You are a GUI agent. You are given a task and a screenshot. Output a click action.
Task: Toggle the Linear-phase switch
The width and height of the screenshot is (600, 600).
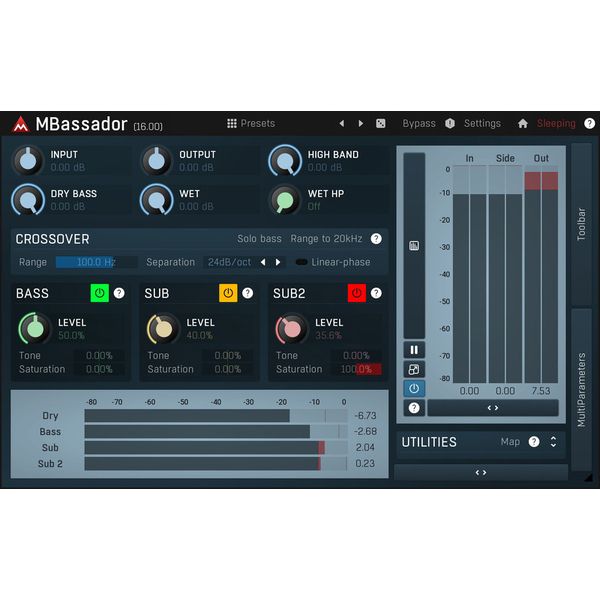click(x=302, y=262)
